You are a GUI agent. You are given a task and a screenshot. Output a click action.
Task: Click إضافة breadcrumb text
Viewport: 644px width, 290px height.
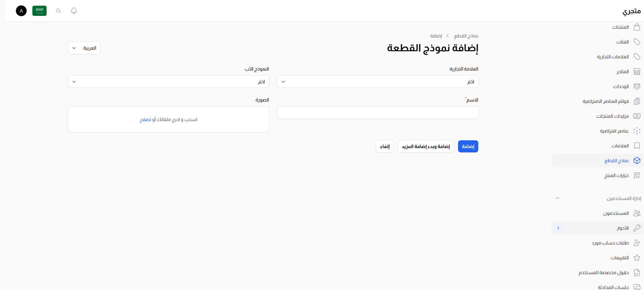point(436,36)
